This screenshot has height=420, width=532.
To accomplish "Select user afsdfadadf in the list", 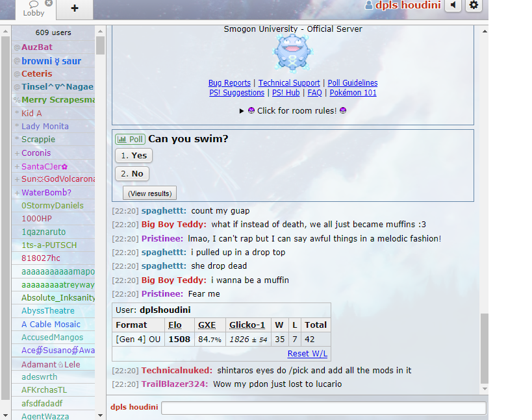I will click(x=53, y=404).
